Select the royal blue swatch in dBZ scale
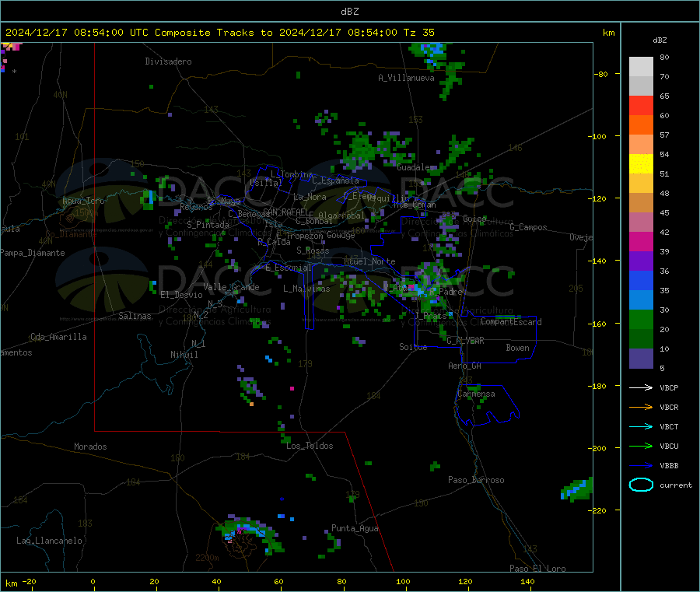 641,280
